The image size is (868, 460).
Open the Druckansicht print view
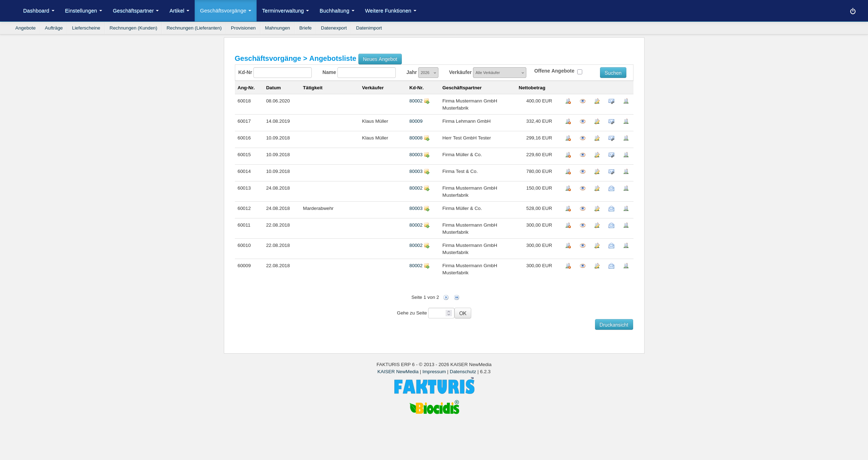614,325
